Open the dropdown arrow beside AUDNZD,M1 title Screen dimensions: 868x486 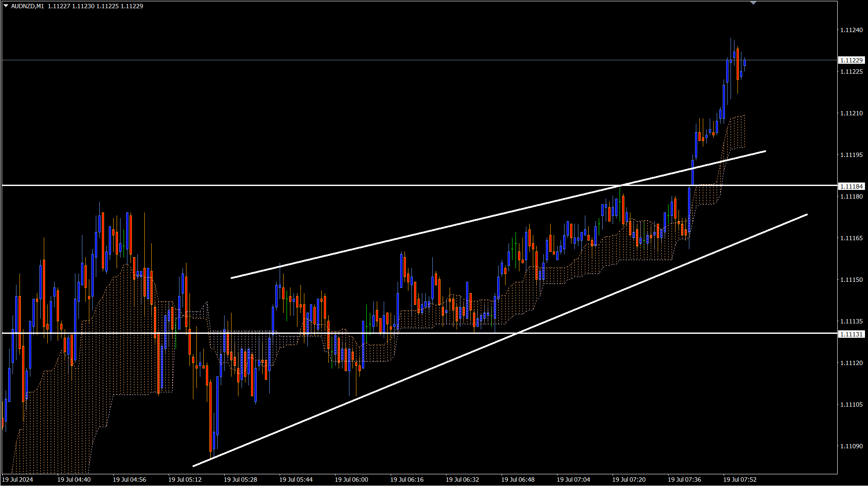pos(6,6)
